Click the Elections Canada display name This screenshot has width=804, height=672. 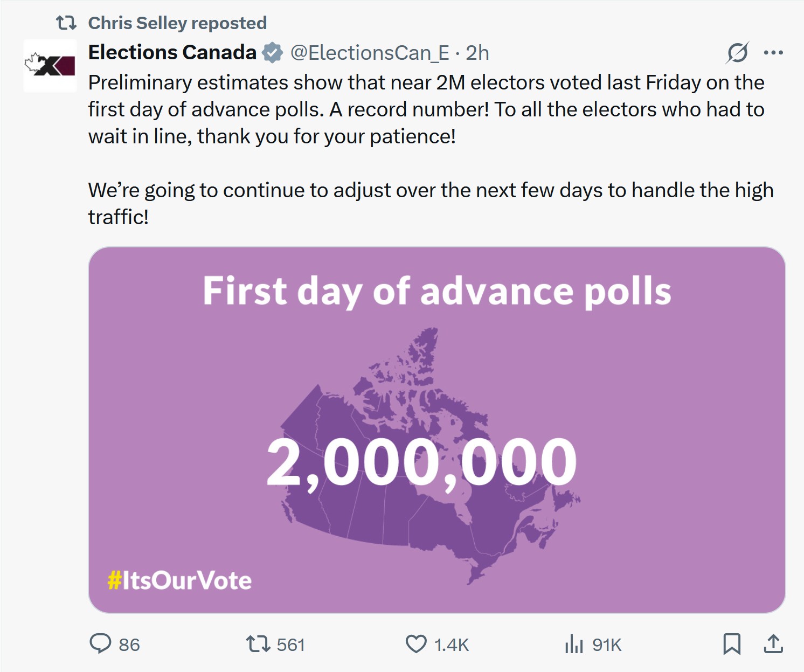click(172, 53)
